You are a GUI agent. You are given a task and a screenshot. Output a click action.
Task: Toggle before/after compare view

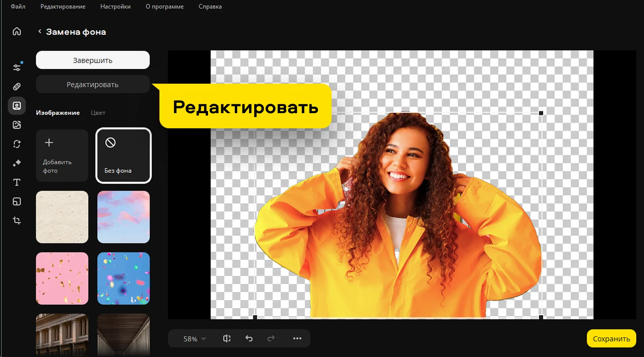point(227,339)
